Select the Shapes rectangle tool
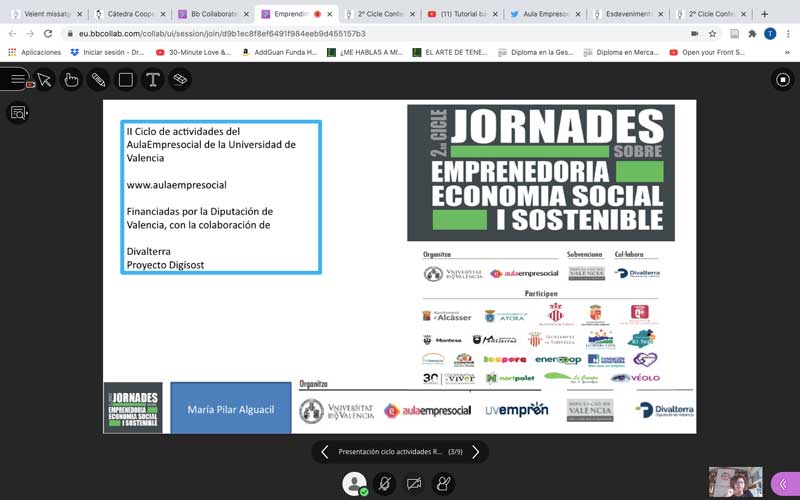The width and height of the screenshot is (800, 500). (126, 80)
